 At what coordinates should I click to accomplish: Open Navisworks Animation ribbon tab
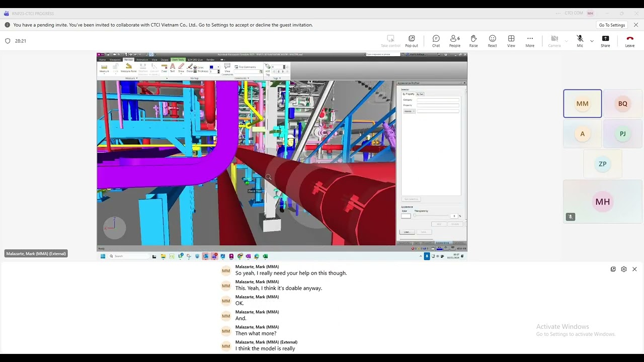[142, 60]
